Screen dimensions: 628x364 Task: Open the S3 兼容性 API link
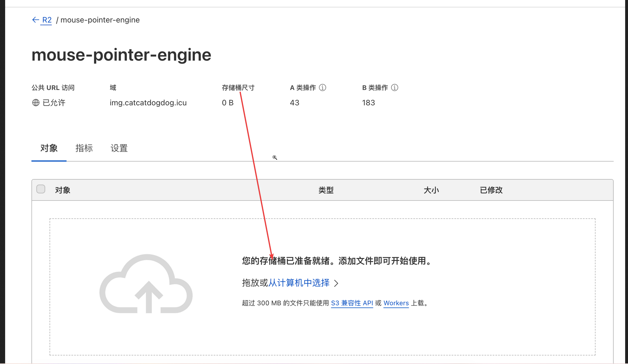(352, 303)
